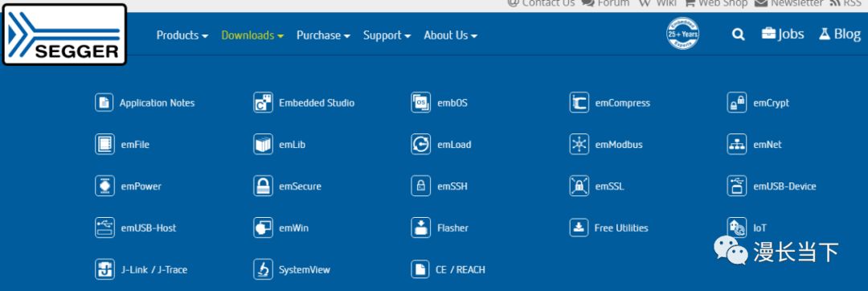Click the SEGGER logo

(65, 35)
